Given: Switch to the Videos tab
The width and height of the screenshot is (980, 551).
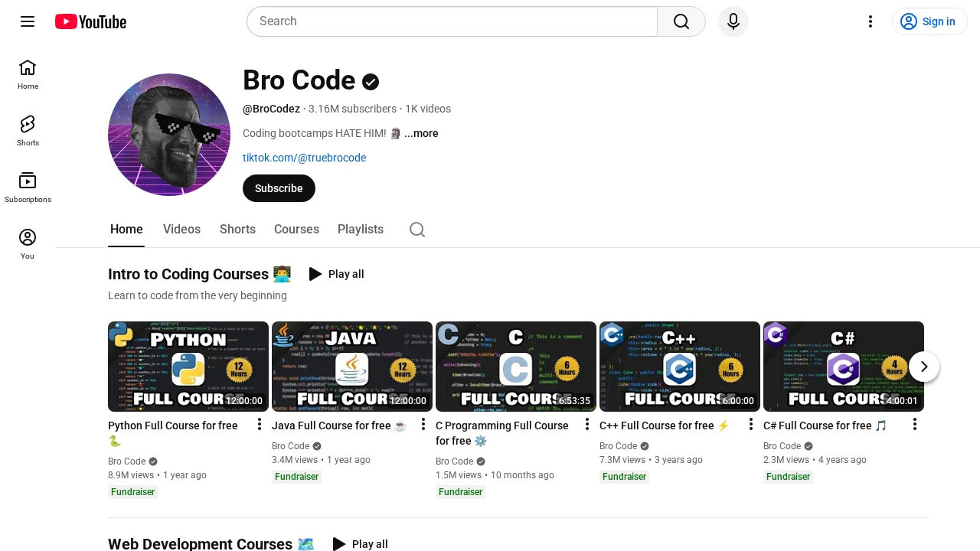Looking at the screenshot, I should 181,230.
